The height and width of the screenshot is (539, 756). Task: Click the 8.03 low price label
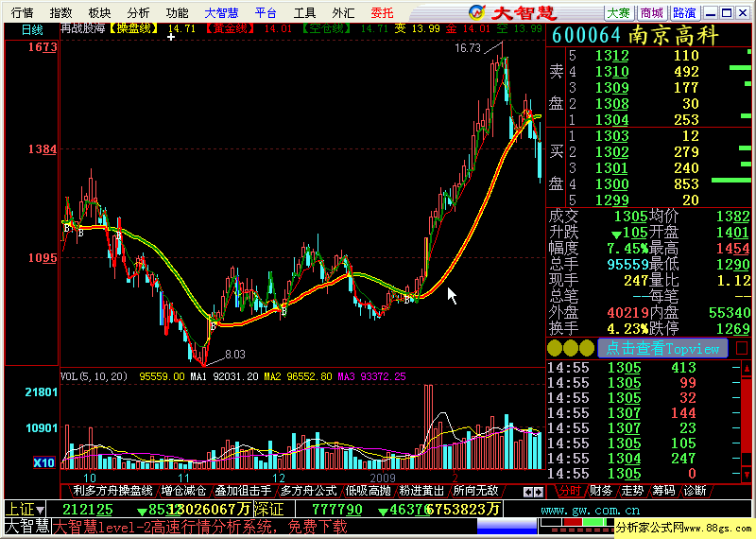pos(234,355)
